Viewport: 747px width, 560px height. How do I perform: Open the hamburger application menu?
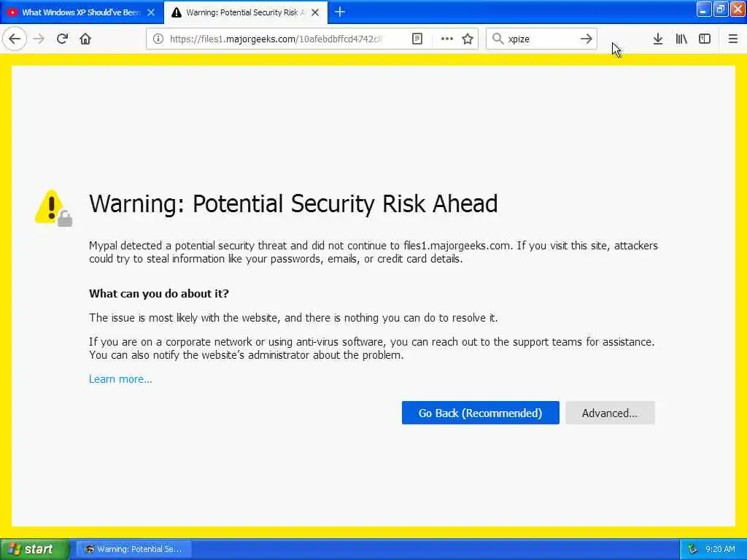click(x=733, y=39)
